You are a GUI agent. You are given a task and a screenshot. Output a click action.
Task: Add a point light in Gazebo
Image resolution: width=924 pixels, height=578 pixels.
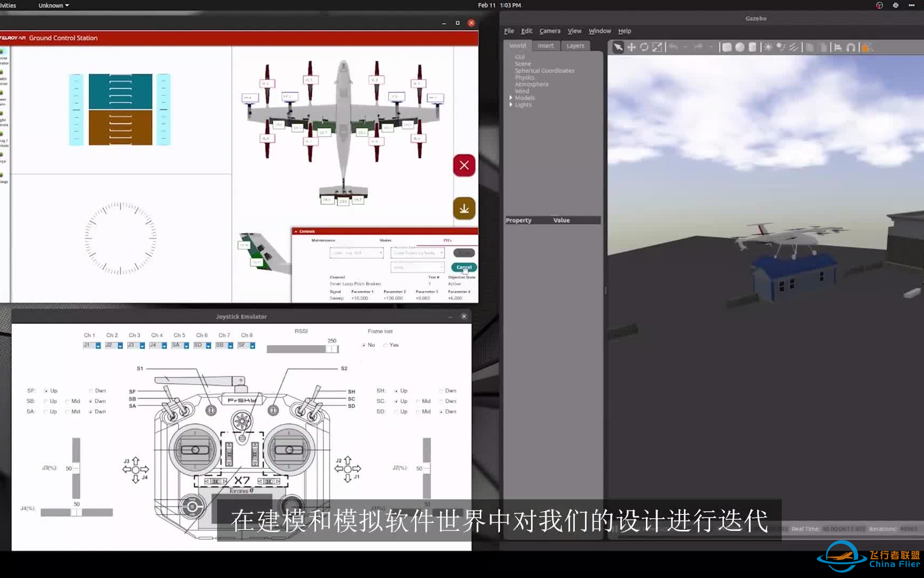click(768, 47)
